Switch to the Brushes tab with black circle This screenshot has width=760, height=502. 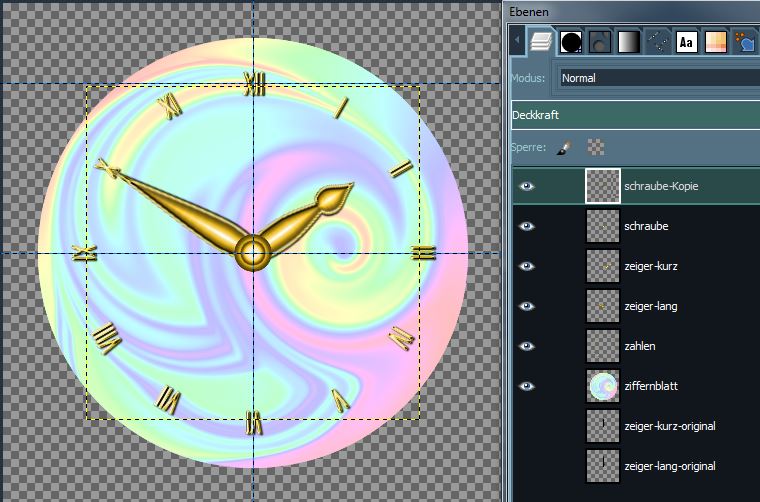click(570, 41)
